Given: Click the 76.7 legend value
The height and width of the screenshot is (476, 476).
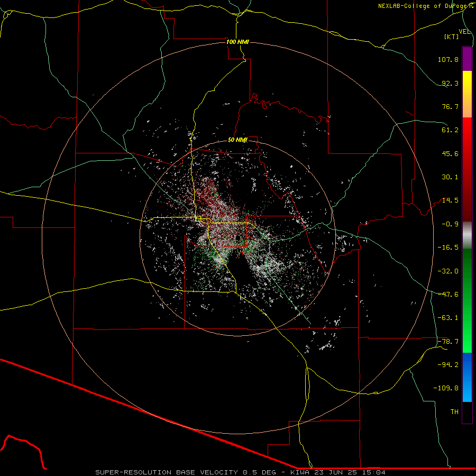Looking at the screenshot, I should pyautogui.click(x=450, y=106).
